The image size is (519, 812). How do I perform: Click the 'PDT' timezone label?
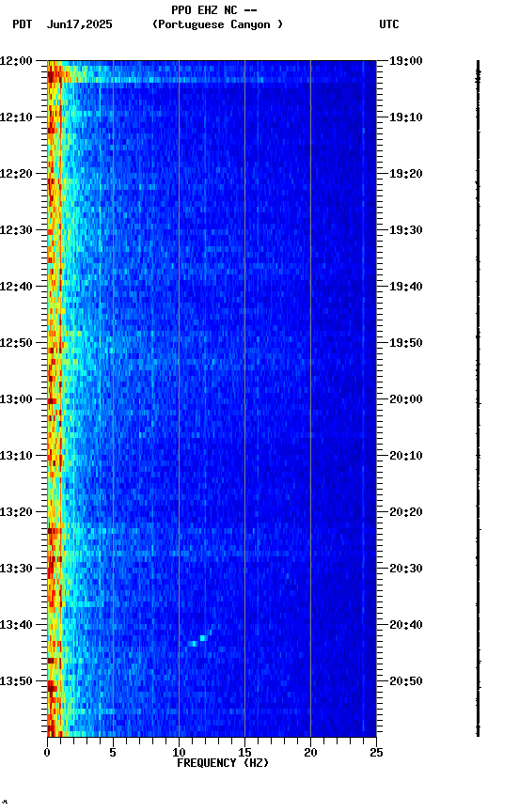(23, 24)
